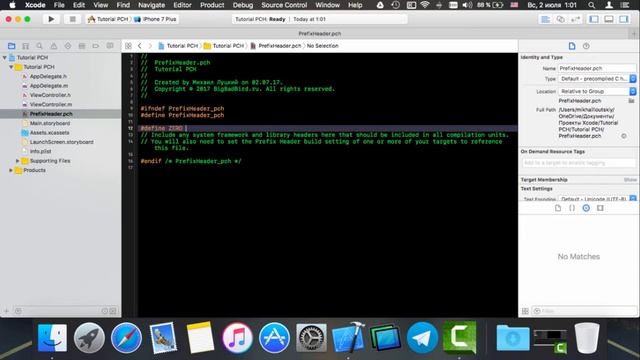
Task: Open Safari from the Dock
Action: pyautogui.click(x=126, y=338)
